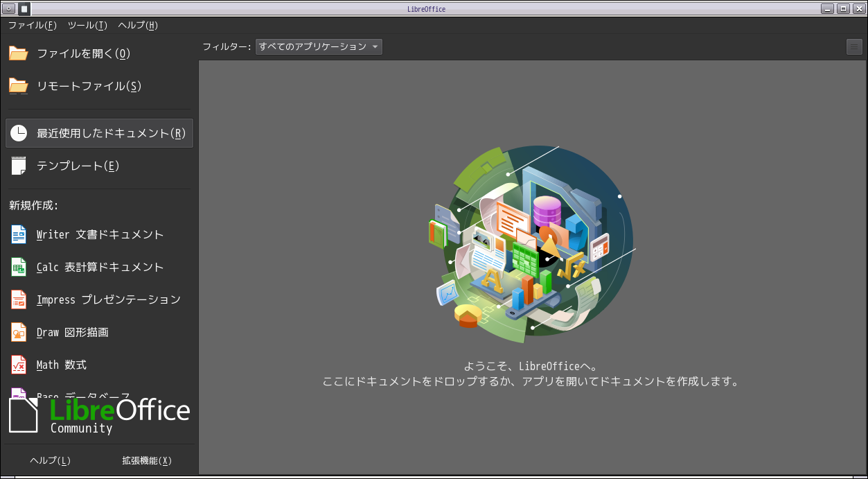This screenshot has height=479, width=868.
Task: Open the ツール(T) menu
Action: pyautogui.click(x=87, y=26)
